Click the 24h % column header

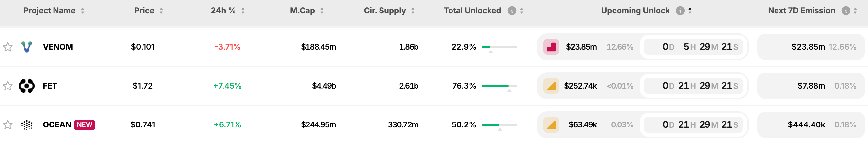(223, 11)
